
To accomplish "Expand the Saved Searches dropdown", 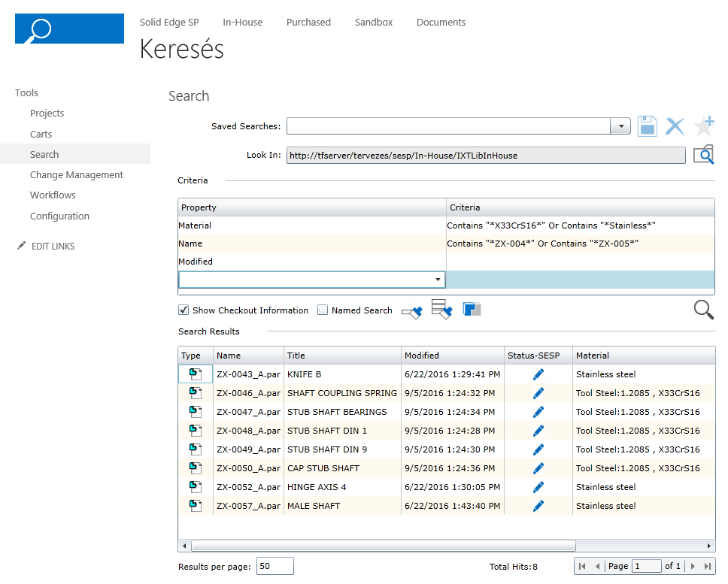I will pos(620,126).
